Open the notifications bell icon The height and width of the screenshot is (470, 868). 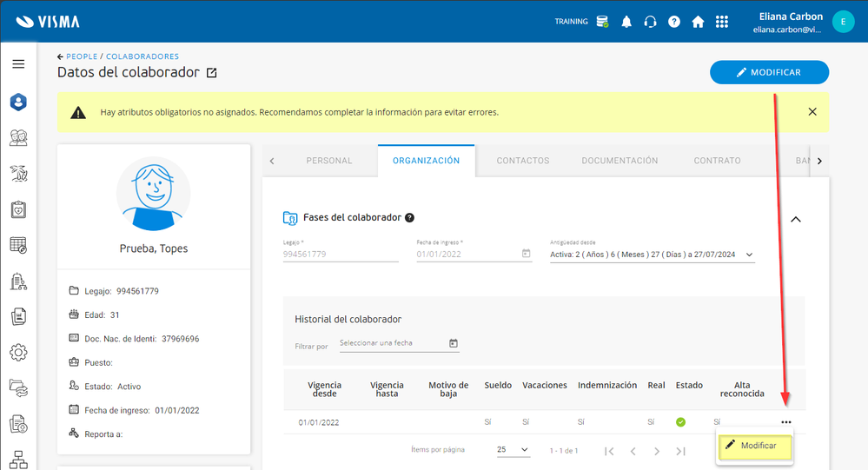point(626,22)
